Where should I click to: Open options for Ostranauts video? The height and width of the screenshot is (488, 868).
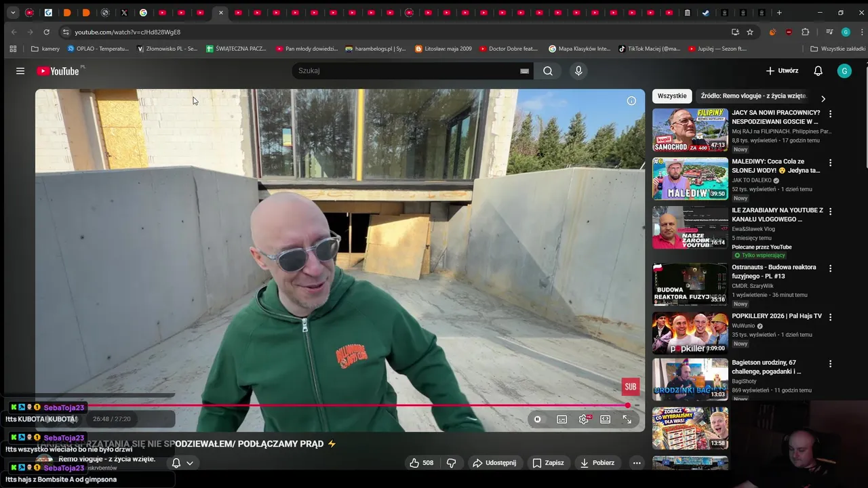coord(830,268)
